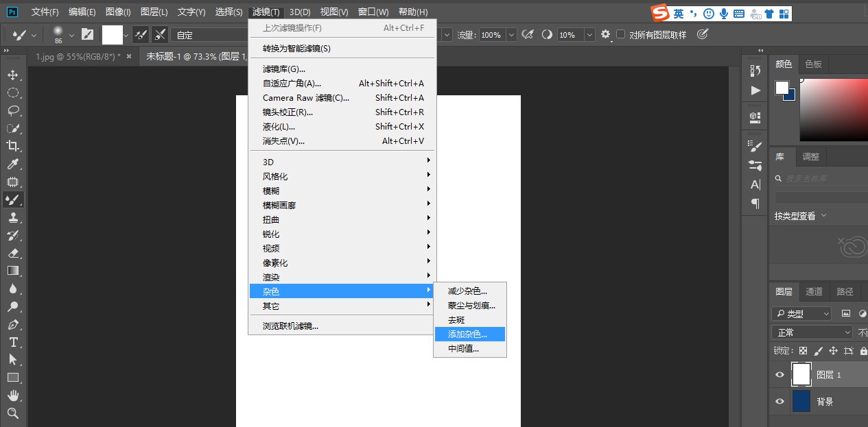Expand the 按类型查看 dropdown
This screenshot has height=427, width=868.
[x=806, y=215]
